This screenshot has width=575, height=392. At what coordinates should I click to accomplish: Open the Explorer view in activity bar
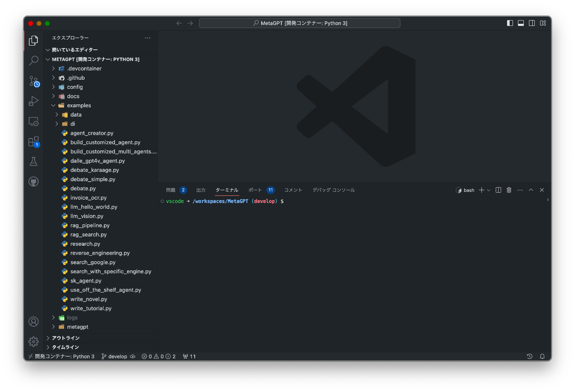click(x=34, y=40)
